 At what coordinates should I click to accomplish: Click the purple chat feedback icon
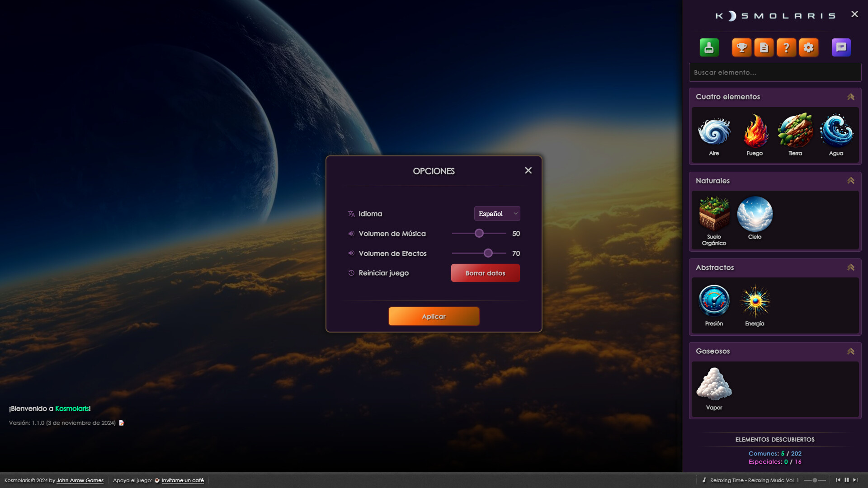tap(841, 47)
